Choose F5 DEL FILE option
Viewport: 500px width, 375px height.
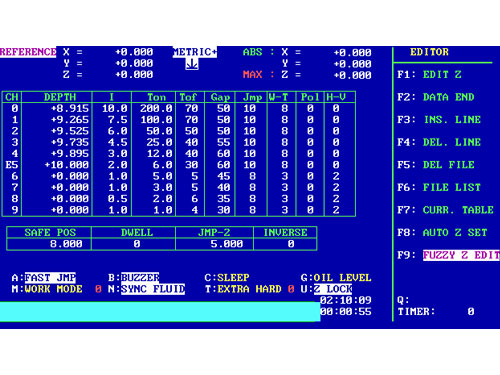pos(436,165)
